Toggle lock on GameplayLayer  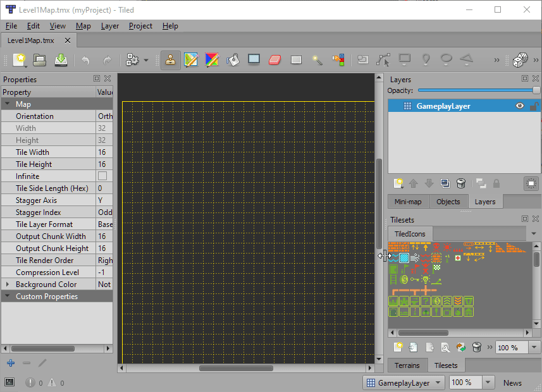(534, 106)
